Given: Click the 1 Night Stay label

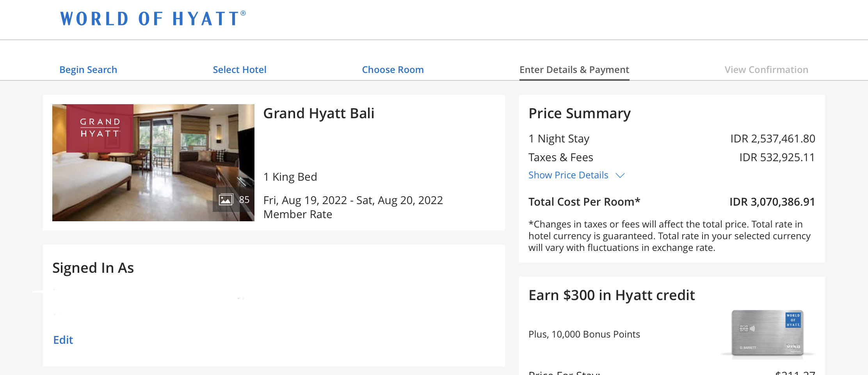Looking at the screenshot, I should 559,139.
